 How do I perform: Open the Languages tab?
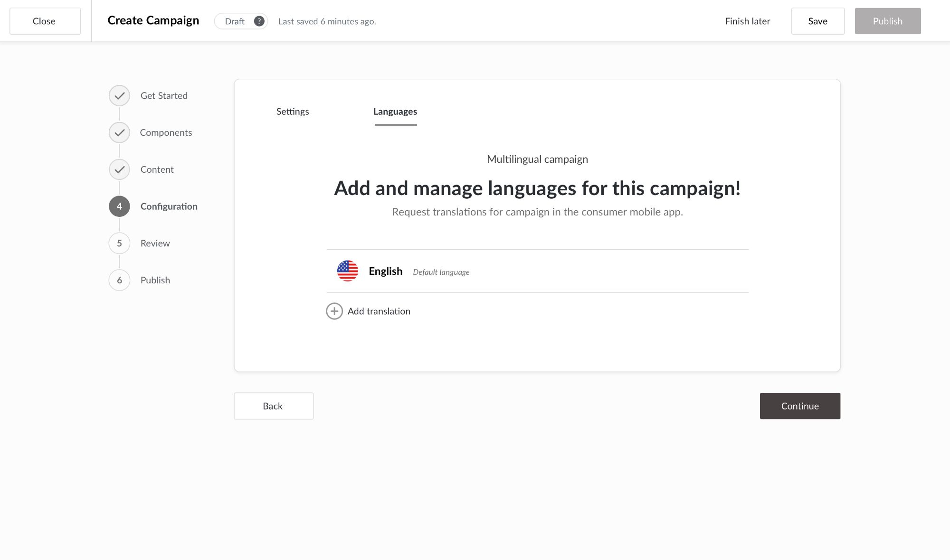(x=395, y=112)
